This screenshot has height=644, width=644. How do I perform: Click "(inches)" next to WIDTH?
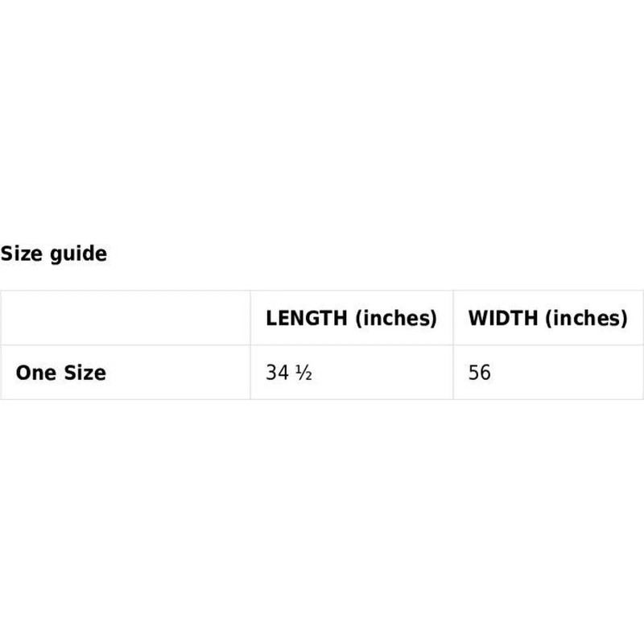point(586,318)
